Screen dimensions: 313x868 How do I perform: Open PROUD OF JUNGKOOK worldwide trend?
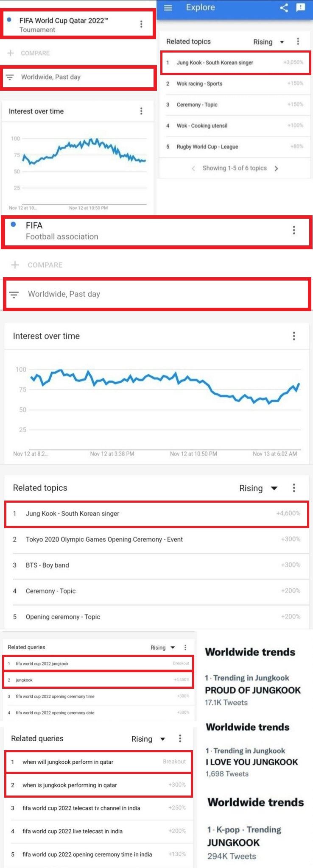tap(252, 690)
